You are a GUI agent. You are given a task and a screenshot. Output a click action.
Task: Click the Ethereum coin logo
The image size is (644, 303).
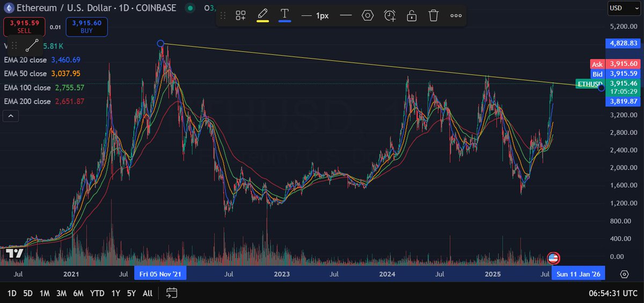point(9,8)
